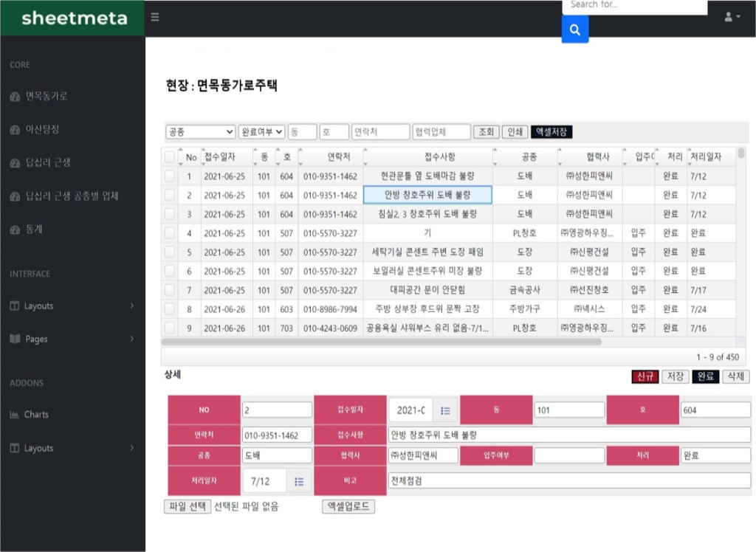This screenshot has height=552, width=756.
Task: Click the 접수사항 detail input field
Action: [569, 435]
